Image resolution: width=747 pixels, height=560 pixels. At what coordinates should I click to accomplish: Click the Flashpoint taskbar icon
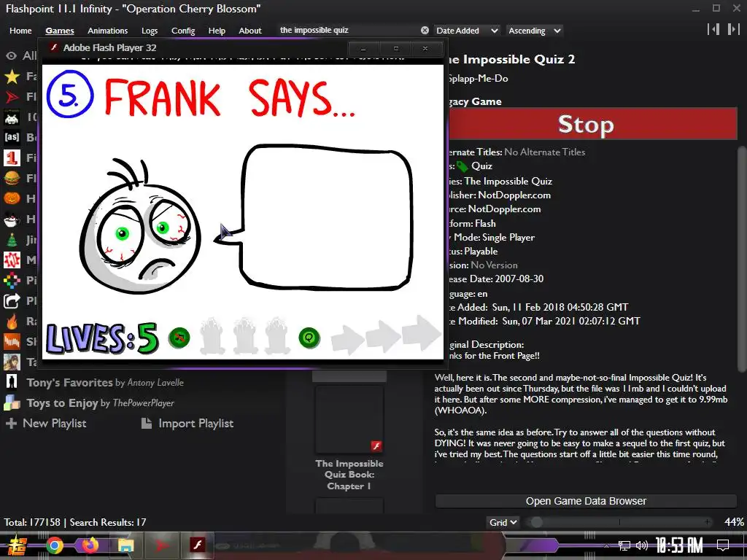pos(161,545)
